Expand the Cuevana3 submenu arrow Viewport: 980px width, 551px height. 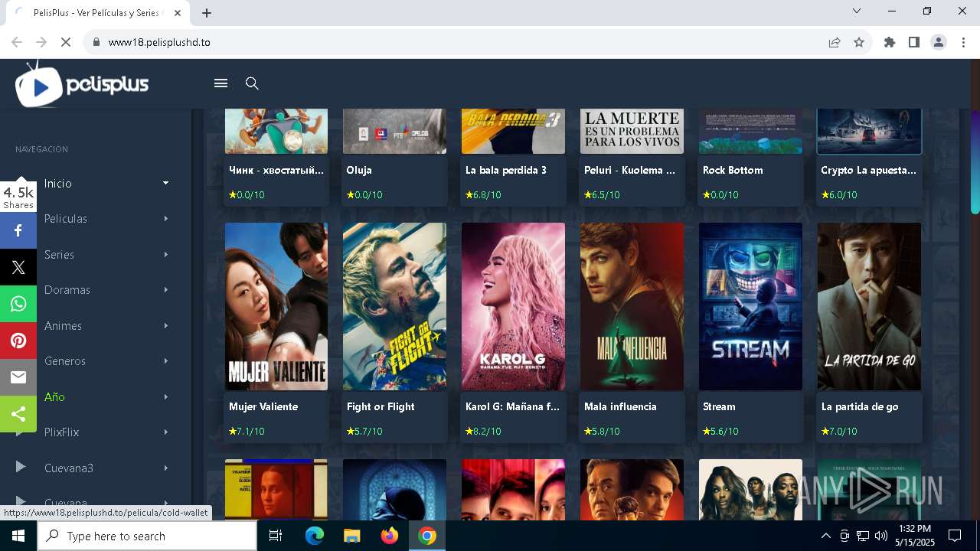pyautogui.click(x=166, y=468)
